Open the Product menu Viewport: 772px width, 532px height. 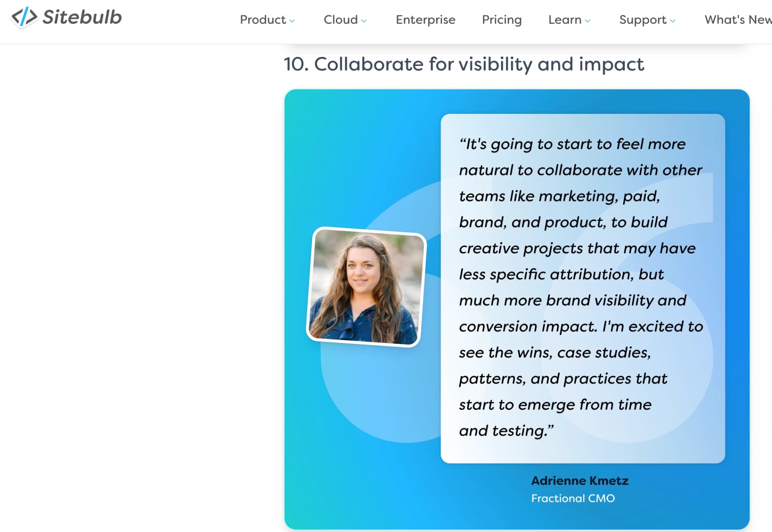pos(263,20)
